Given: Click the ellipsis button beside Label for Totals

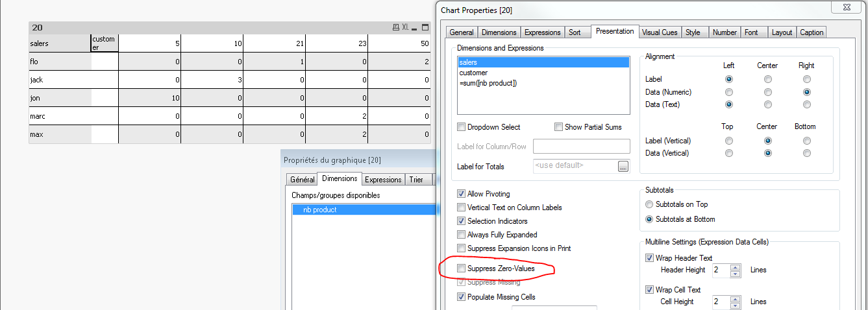Looking at the screenshot, I should 623,167.
